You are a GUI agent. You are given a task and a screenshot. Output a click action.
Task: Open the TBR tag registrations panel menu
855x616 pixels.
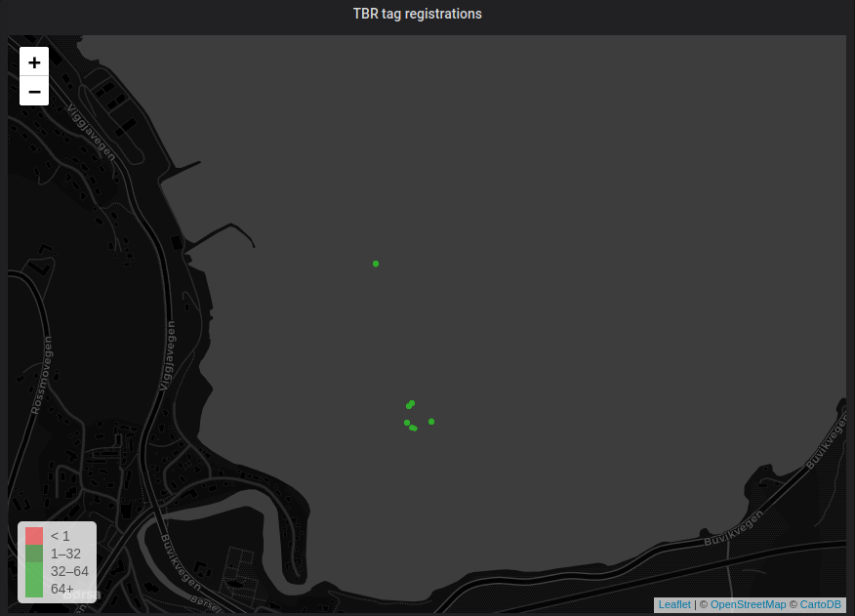[x=417, y=15]
